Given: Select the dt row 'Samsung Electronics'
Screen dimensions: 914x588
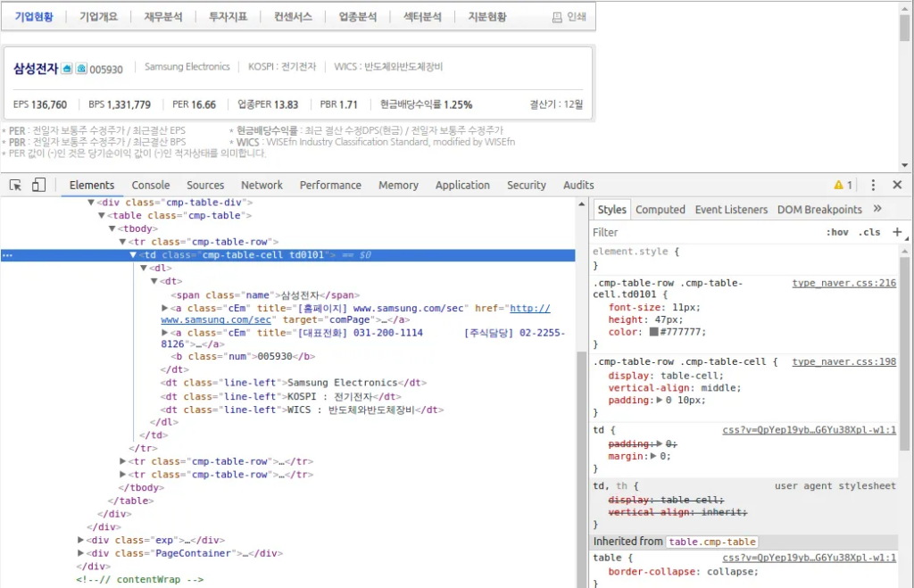Looking at the screenshot, I should coord(293,382).
